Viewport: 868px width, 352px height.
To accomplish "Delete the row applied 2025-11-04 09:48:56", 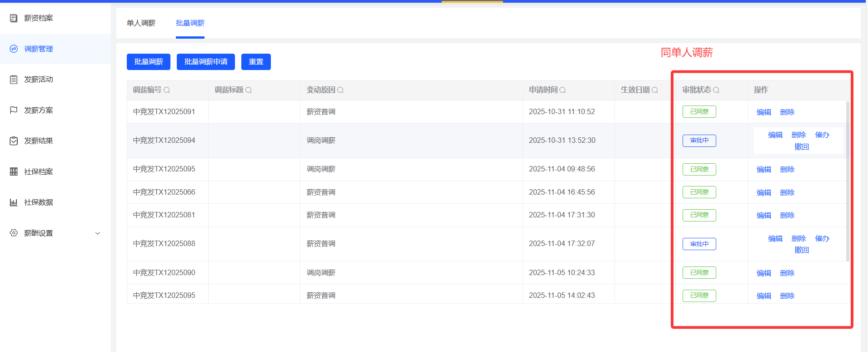I will click(787, 170).
